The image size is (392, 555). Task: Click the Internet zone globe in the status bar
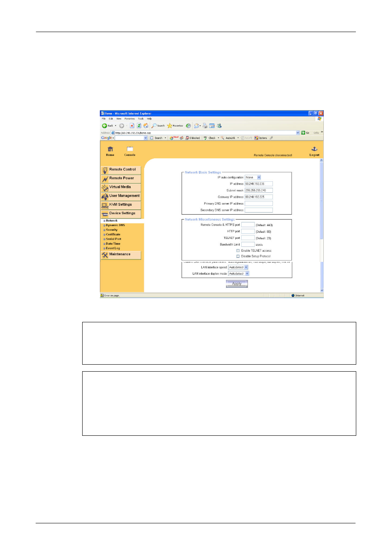click(x=293, y=296)
